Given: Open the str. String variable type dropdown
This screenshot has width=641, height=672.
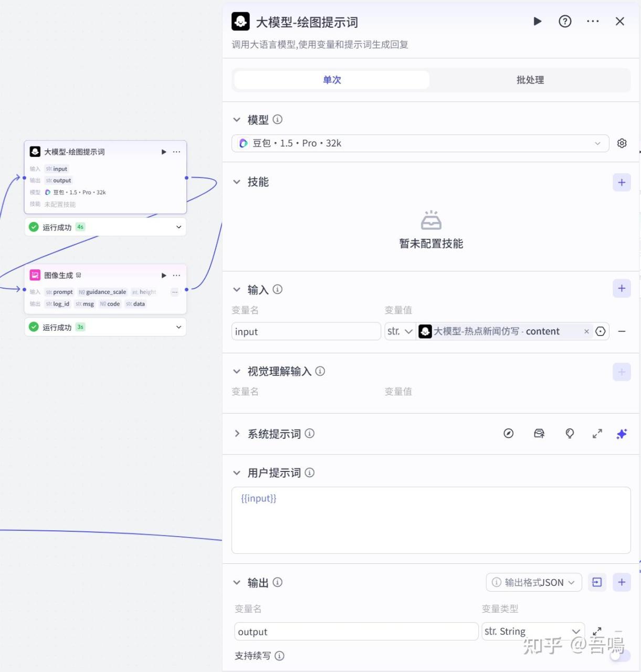Looking at the screenshot, I should pos(532,632).
